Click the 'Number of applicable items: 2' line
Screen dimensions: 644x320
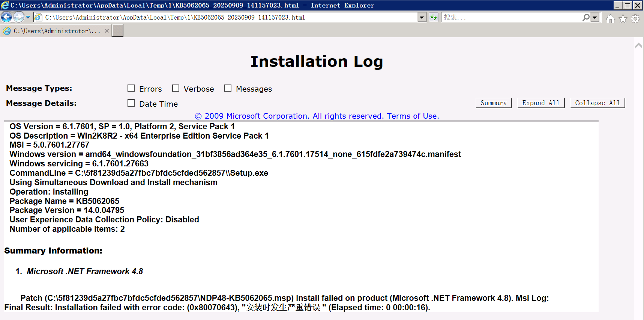[67, 229]
